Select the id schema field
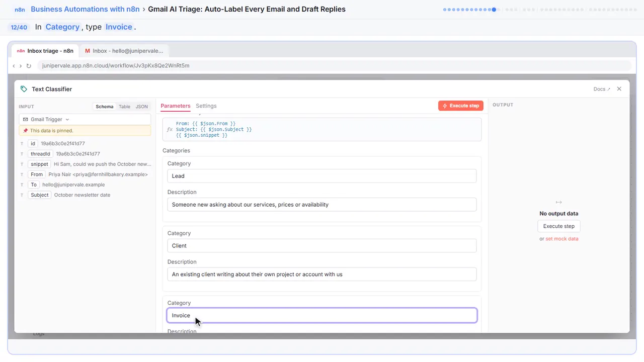644x362 pixels. [33, 144]
